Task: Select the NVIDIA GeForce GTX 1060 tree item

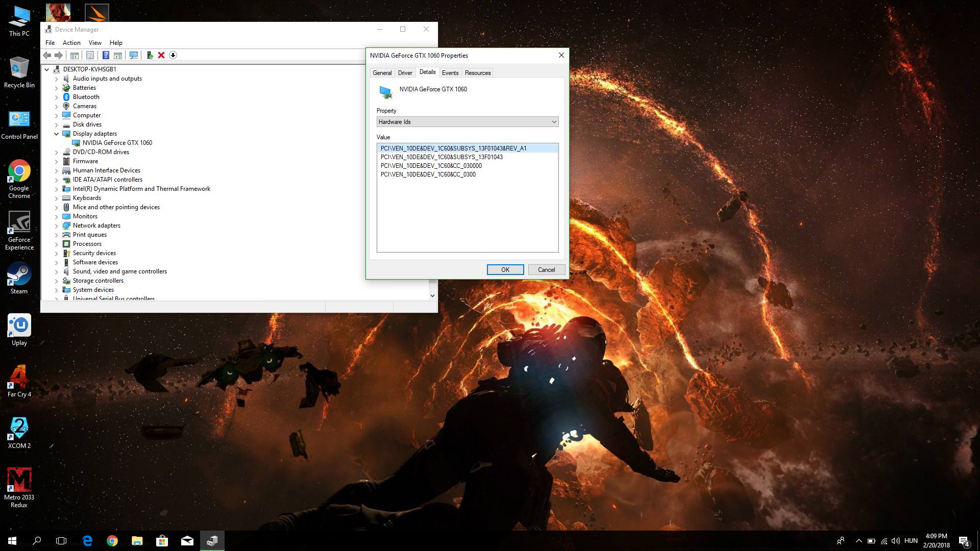Action: 117,143
